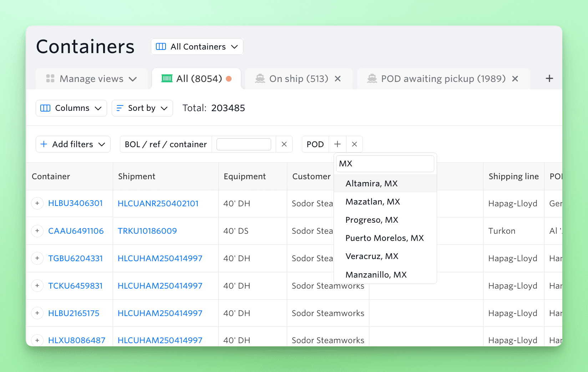Viewport: 588px width, 372px height.
Task: Expand row for container TGBU6204331
Action: point(37,258)
